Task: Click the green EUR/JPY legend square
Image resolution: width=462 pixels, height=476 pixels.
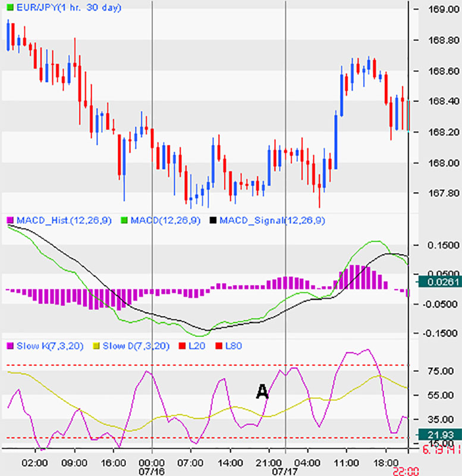Action: click(x=10, y=8)
